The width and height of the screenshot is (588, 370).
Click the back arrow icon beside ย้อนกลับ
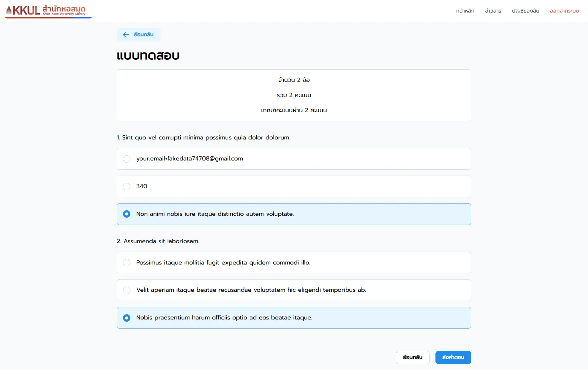click(126, 35)
